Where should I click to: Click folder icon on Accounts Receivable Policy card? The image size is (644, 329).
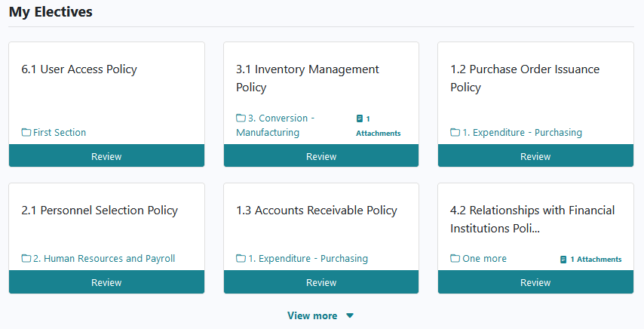point(241,258)
